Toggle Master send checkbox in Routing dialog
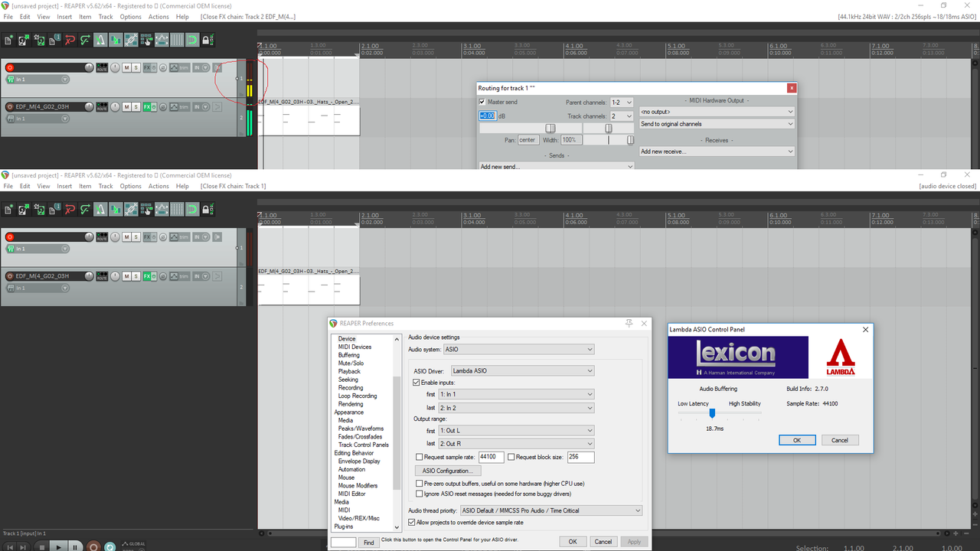Image resolution: width=980 pixels, height=551 pixels. point(482,102)
